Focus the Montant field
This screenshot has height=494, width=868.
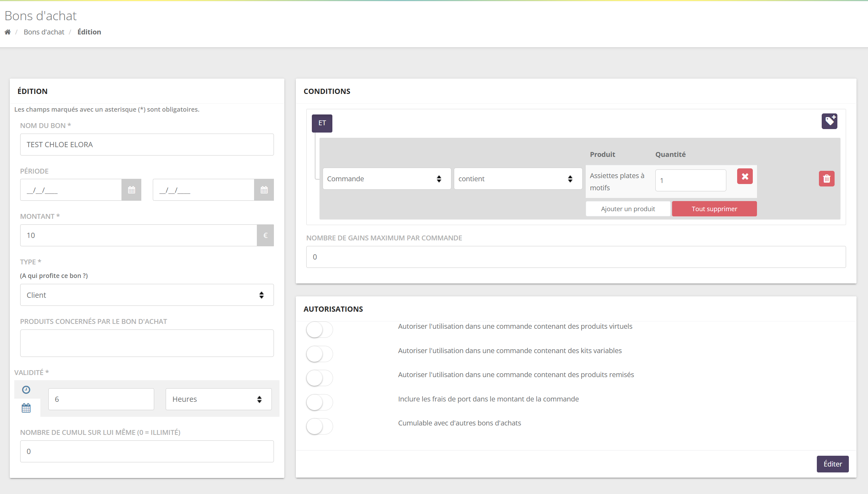point(139,236)
